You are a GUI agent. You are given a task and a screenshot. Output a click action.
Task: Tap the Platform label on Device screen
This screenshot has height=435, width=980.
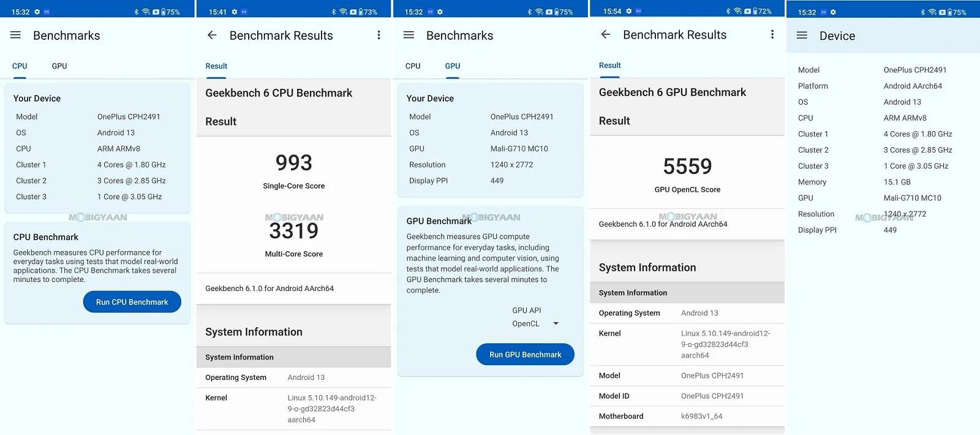[813, 86]
